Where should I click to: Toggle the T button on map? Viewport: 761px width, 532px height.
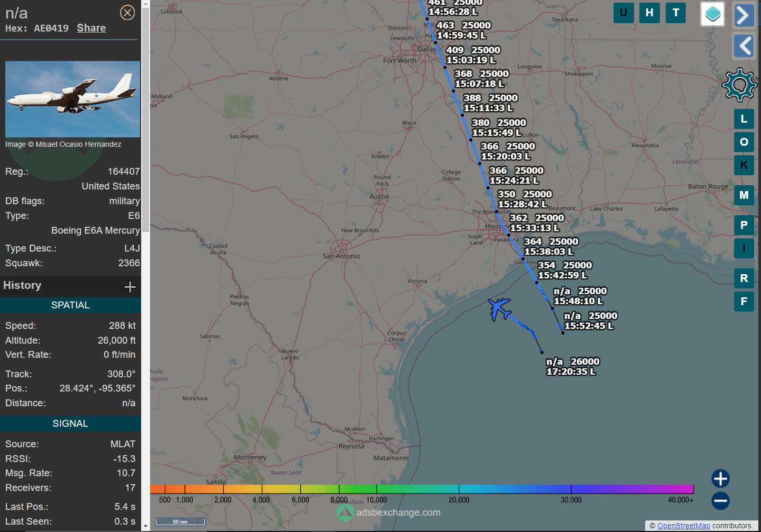pyautogui.click(x=676, y=13)
